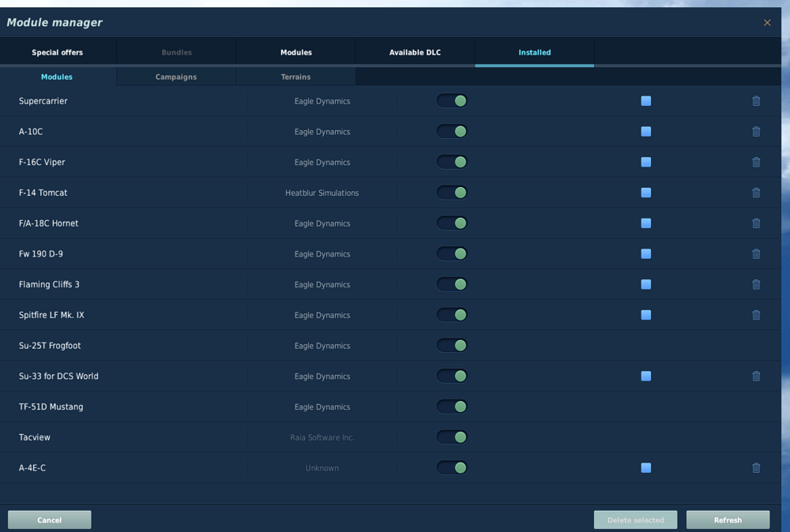Disable F/A-18C Hornet module switch
This screenshot has width=790, height=532.
point(452,223)
